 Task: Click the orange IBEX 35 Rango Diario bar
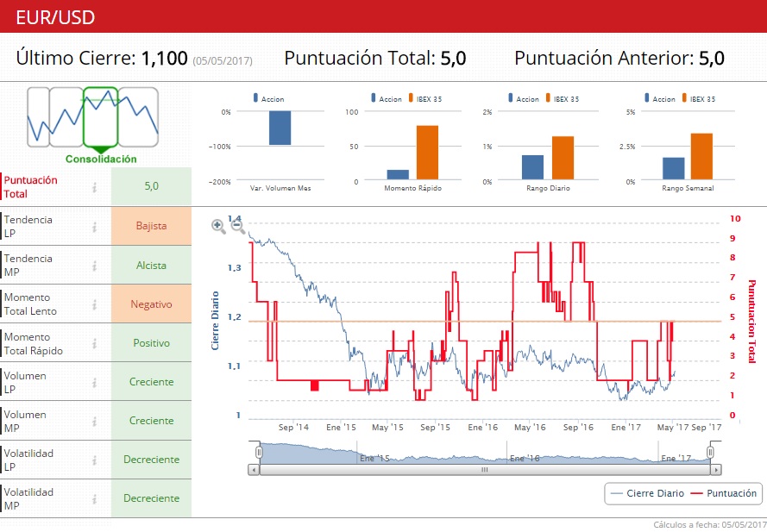click(563, 158)
